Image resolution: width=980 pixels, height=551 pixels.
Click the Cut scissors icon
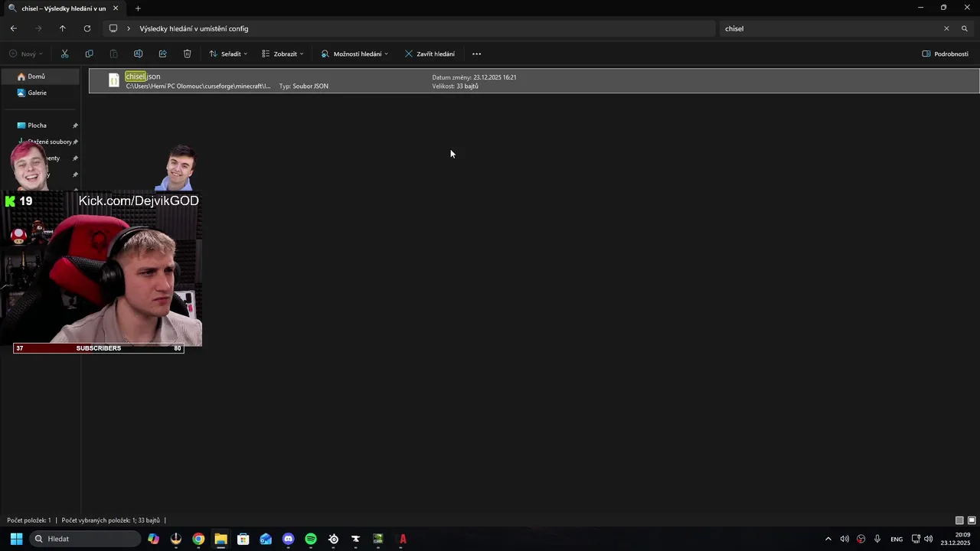click(x=64, y=54)
